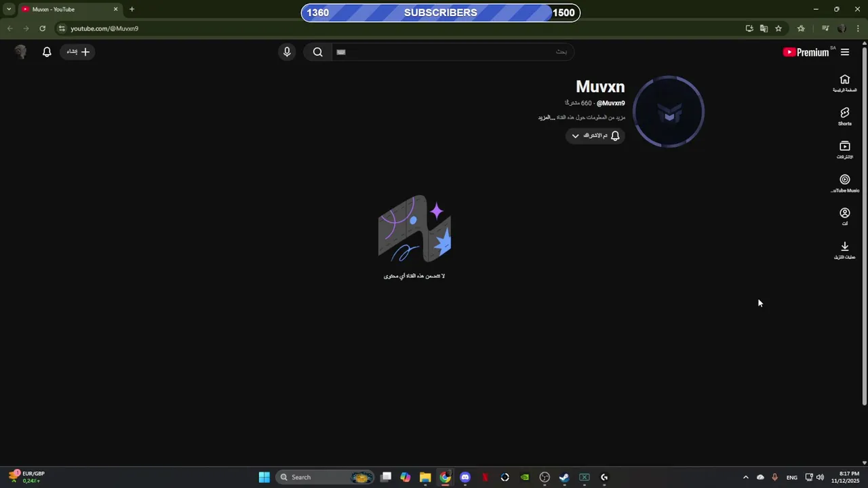Expand the Subscribed dropdown on the channel
The height and width of the screenshot is (488, 868).
(595, 136)
